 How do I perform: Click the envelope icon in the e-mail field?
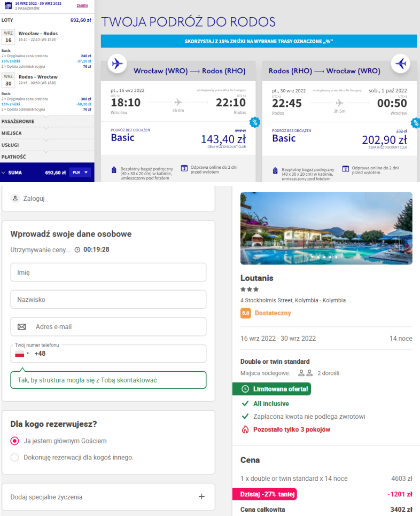coord(22,326)
